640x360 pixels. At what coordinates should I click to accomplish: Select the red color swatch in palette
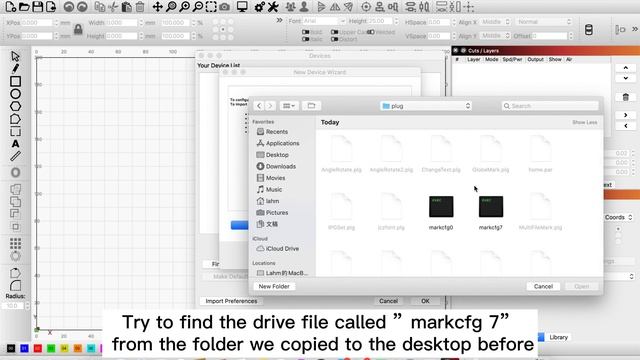tap(38, 348)
